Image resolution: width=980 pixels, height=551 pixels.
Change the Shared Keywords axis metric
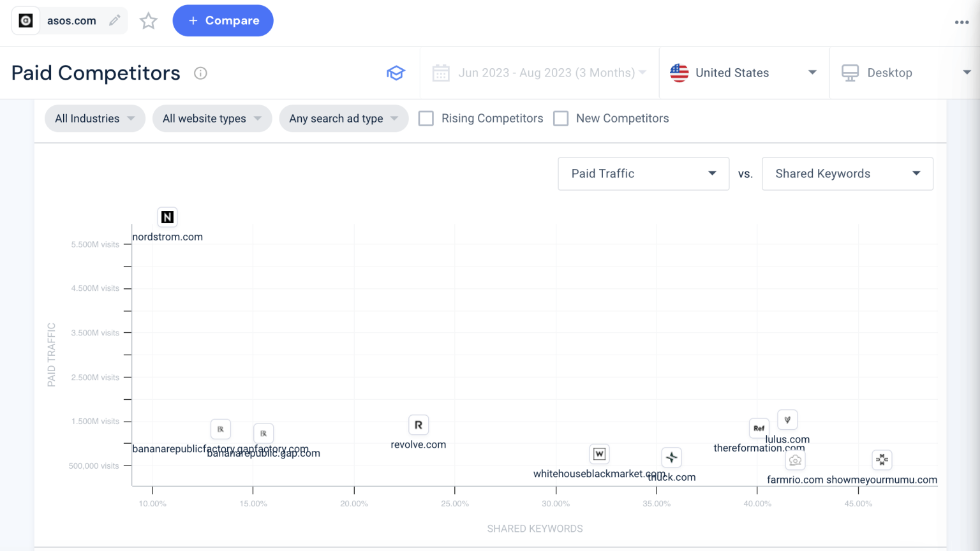coord(847,173)
